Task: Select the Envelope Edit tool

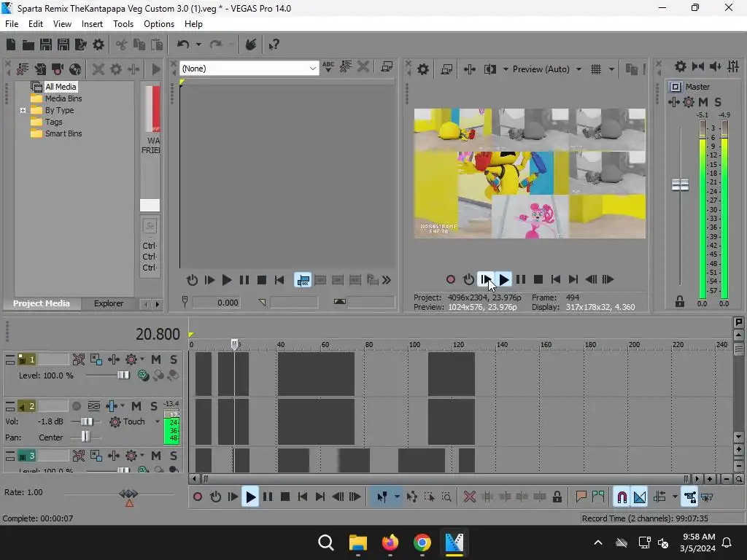Action: (x=411, y=497)
